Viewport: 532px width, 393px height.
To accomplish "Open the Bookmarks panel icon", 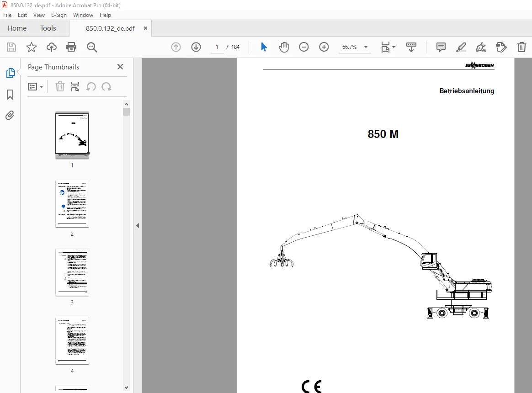I will 10,94.
